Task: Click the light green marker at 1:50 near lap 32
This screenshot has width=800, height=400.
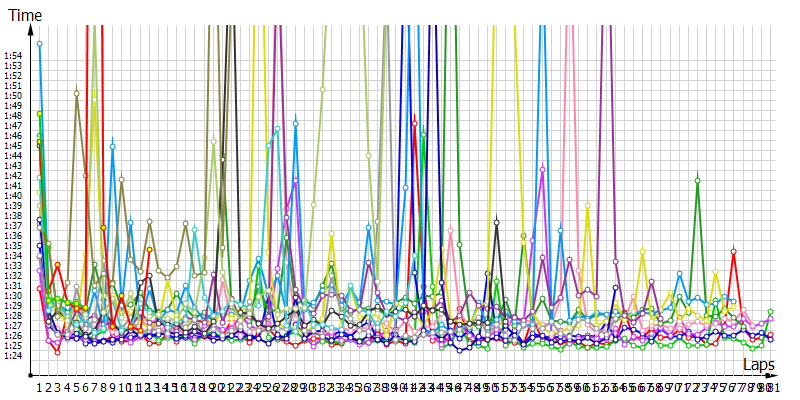Action: tap(323, 89)
